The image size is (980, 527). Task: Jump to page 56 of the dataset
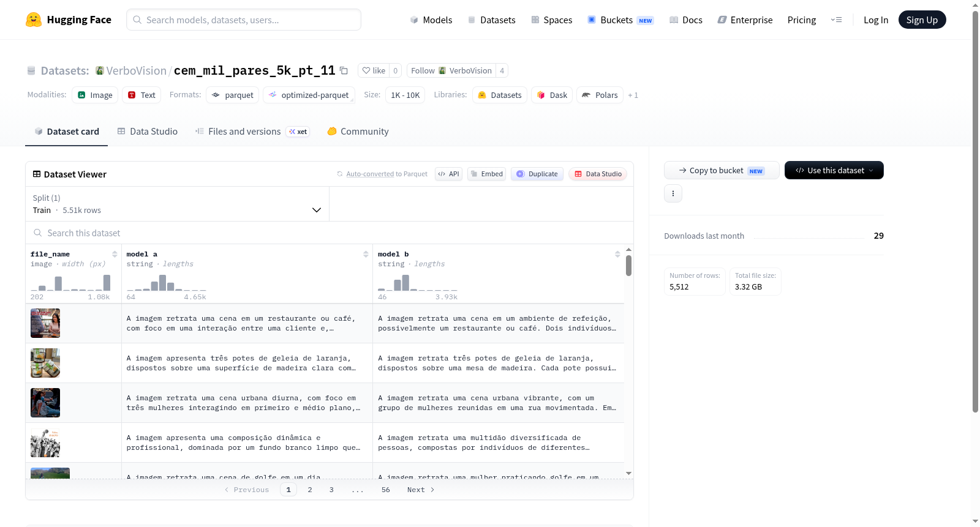tap(386, 490)
